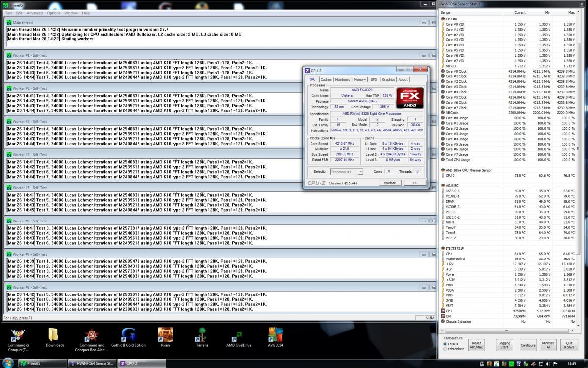Select the AVG 2014 desktop shortcut

(275, 337)
